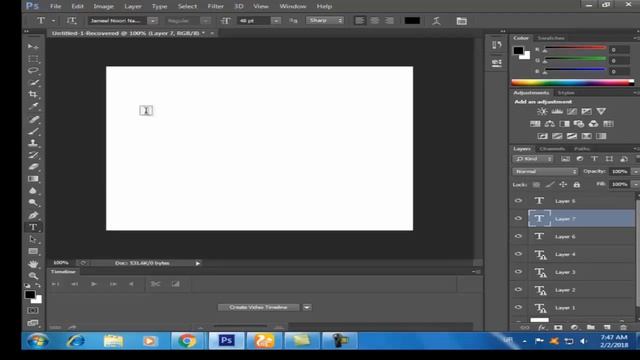The image size is (640, 360).
Task: Select the Gradient tool
Action: click(x=33, y=179)
